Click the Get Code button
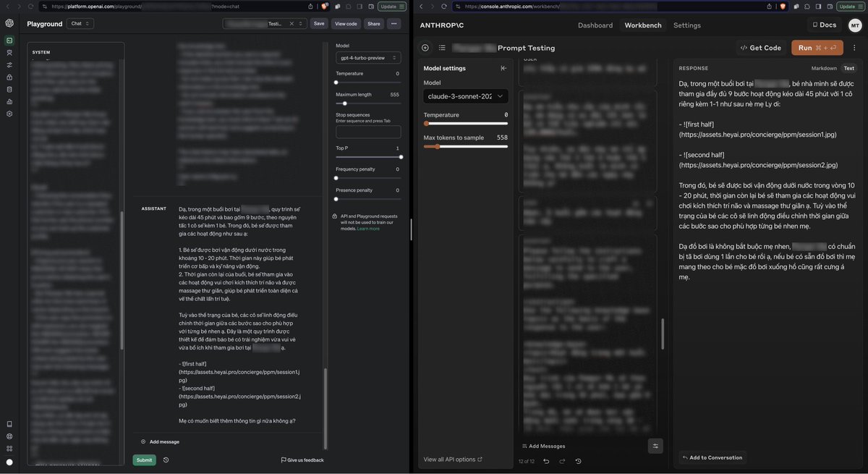 [x=760, y=48]
